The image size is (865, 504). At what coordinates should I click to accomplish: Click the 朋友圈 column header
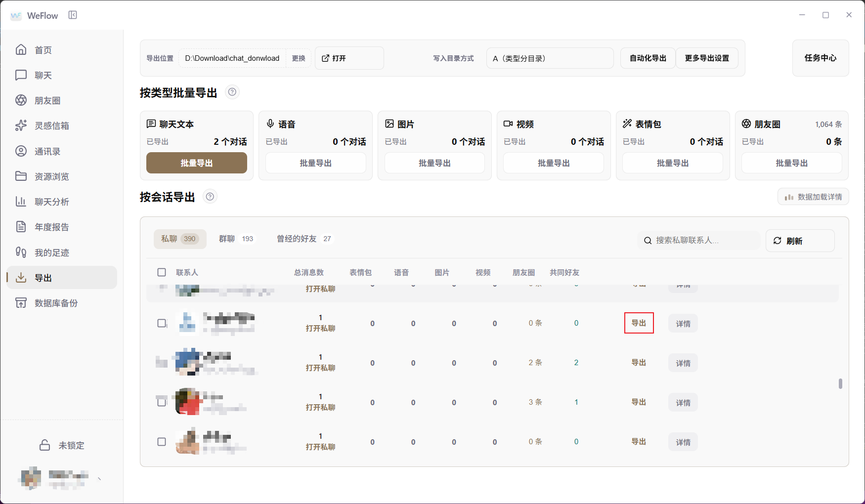click(524, 272)
